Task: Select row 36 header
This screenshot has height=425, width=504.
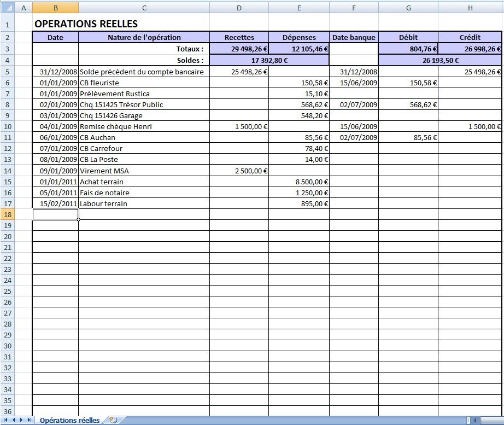Action: (8, 411)
